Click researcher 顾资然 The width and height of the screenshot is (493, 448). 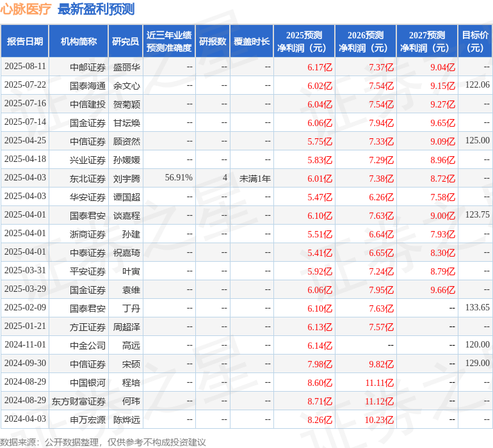coord(126,141)
